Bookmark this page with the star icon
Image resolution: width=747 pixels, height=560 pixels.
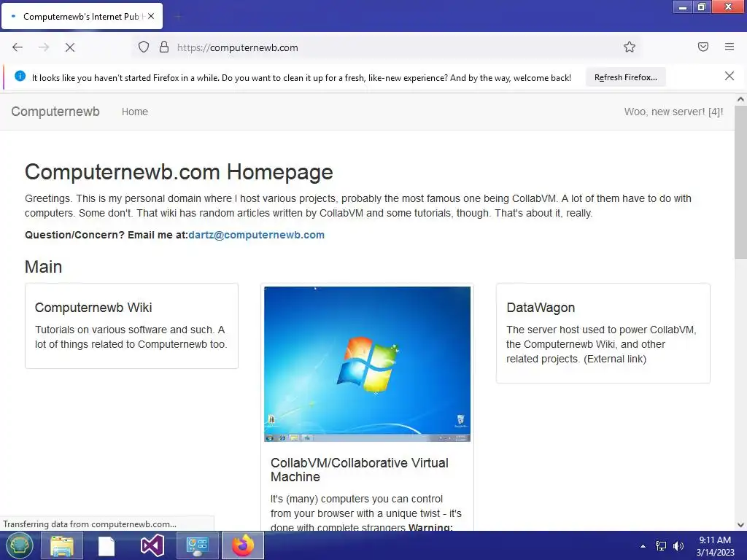coord(630,47)
